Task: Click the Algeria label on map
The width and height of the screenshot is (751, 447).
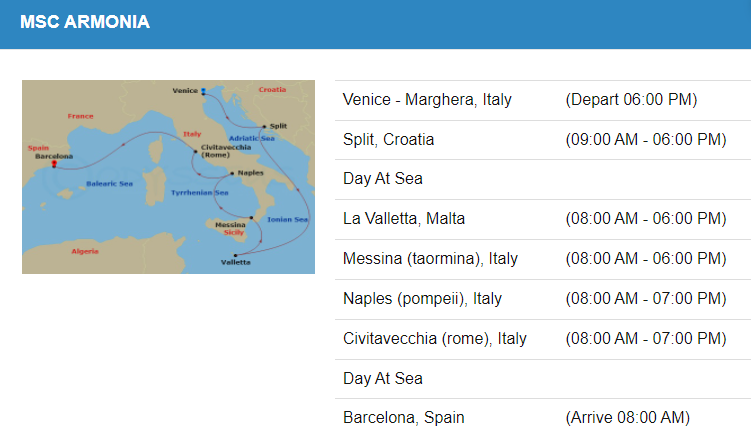Action: pos(85,252)
